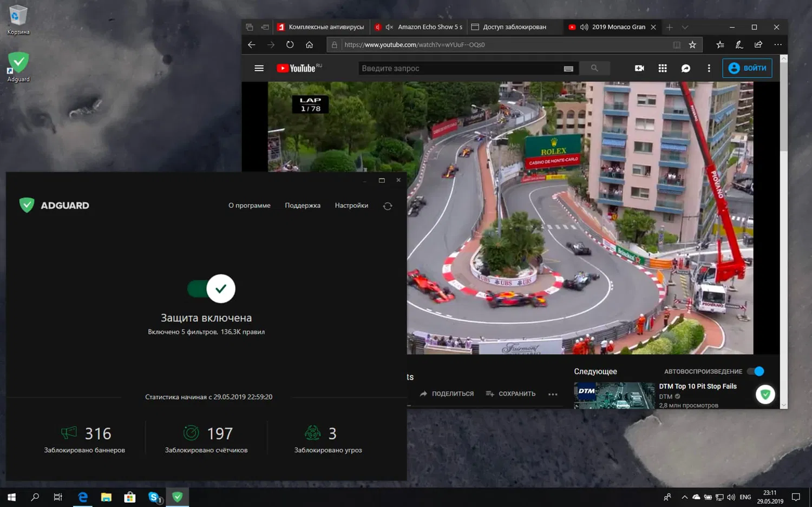Click the YouTube search magnifier button
This screenshot has height=507, width=812.
pos(594,68)
